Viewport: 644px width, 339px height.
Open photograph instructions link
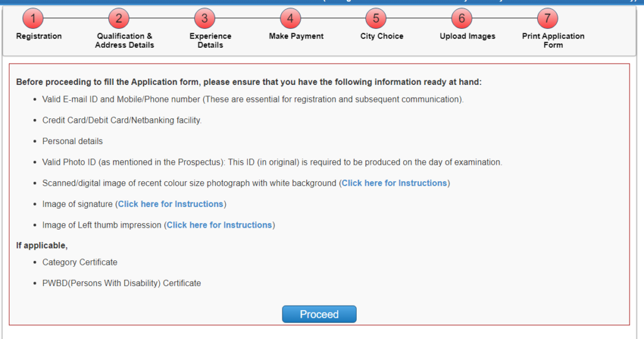tap(394, 183)
